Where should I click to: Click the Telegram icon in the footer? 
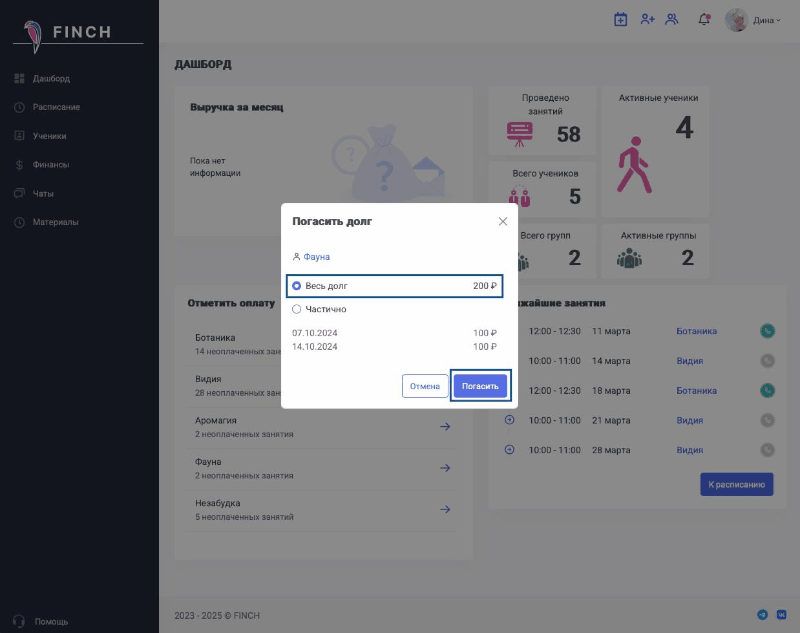coord(763,614)
